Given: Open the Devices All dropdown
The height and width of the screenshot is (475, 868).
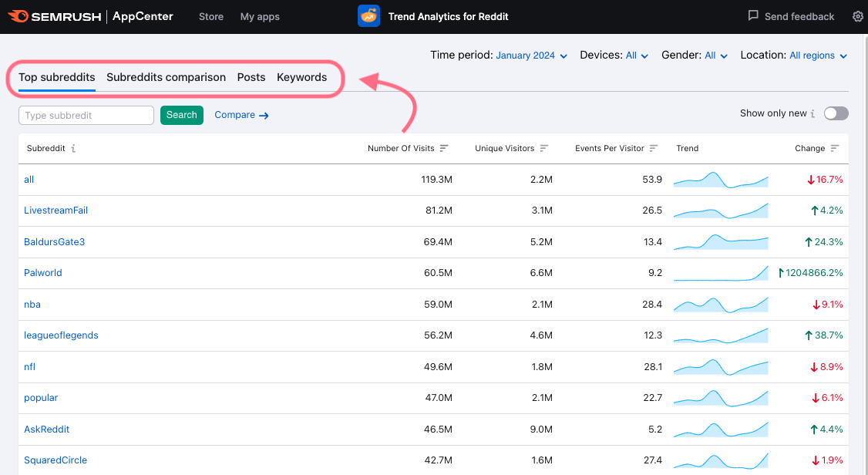Looking at the screenshot, I should coord(637,56).
